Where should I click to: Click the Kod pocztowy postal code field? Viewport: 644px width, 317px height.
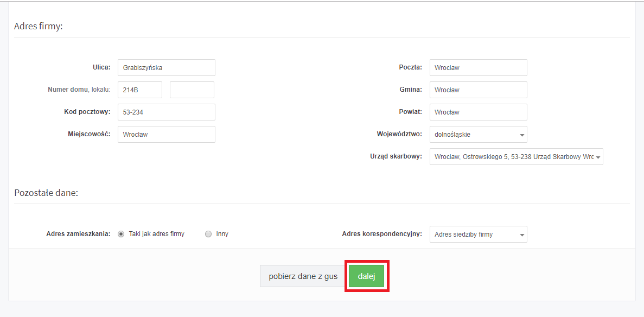click(x=167, y=112)
